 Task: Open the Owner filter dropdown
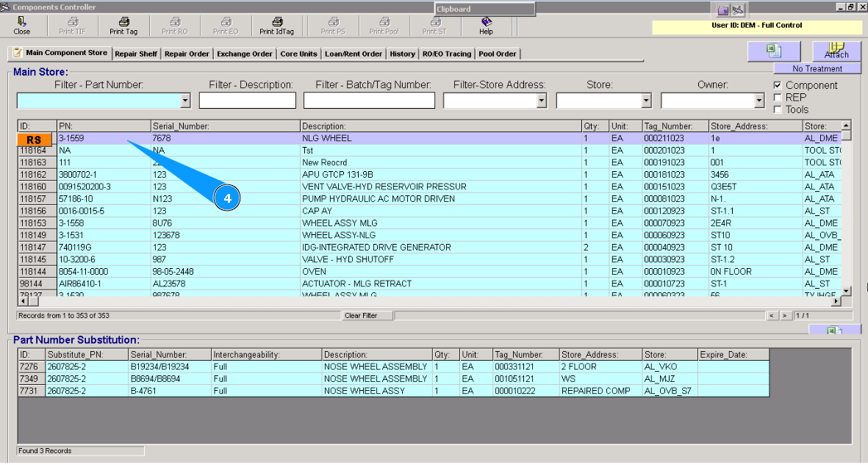pos(759,101)
